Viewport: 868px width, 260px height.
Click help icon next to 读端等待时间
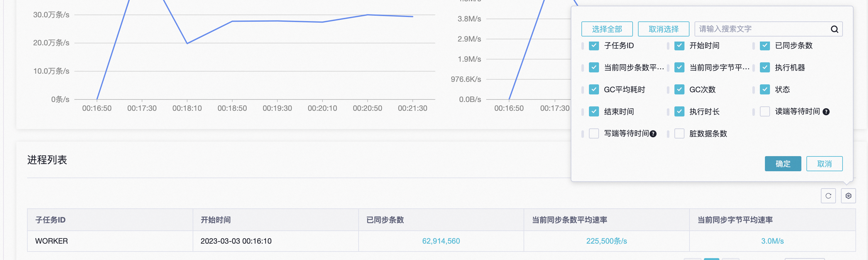826,112
